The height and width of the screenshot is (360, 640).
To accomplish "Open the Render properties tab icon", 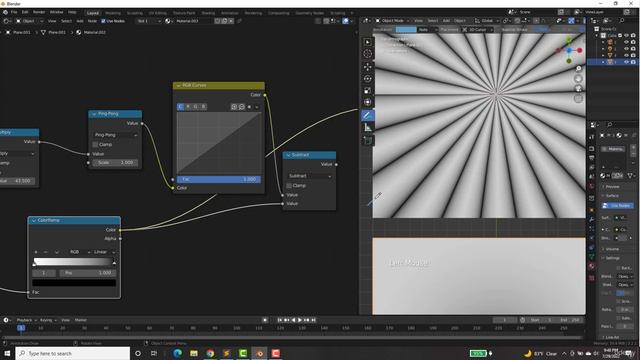I will (592, 148).
